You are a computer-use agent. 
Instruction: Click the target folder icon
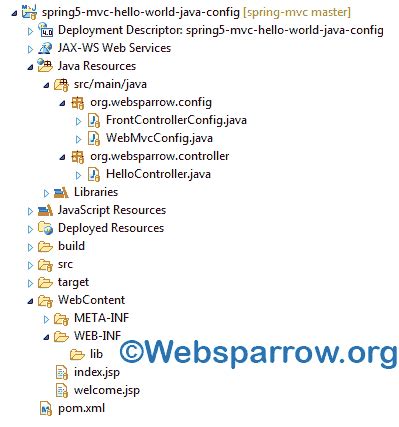(x=45, y=283)
